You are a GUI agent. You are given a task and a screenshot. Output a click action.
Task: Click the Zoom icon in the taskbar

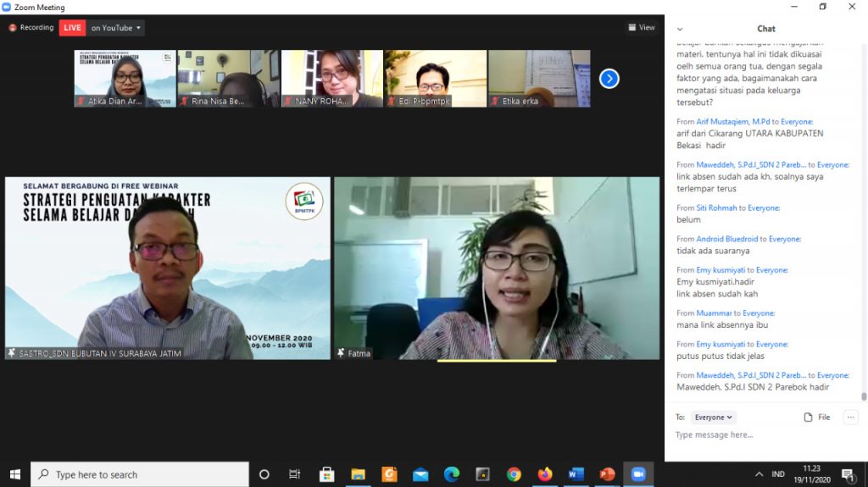638,474
